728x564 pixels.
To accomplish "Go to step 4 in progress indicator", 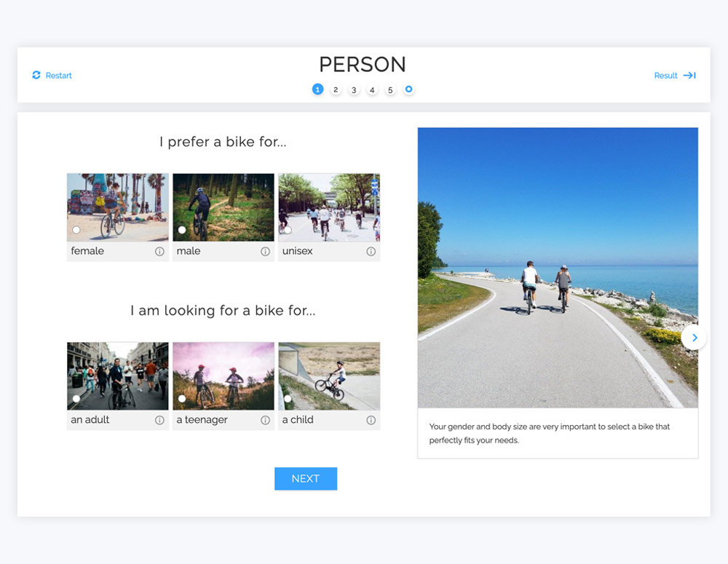I will coord(372,90).
